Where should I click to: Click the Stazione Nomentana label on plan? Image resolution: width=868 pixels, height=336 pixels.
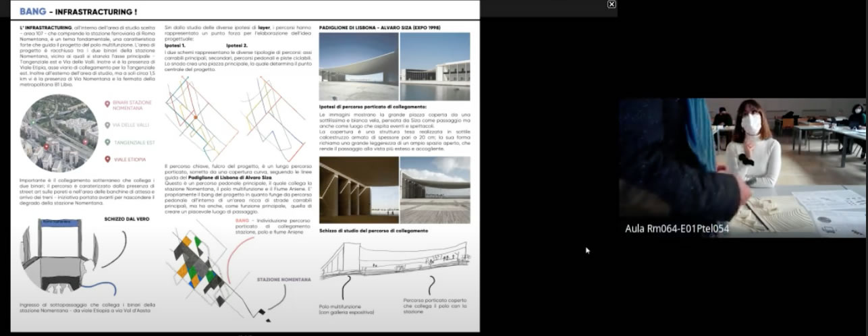coord(283,279)
